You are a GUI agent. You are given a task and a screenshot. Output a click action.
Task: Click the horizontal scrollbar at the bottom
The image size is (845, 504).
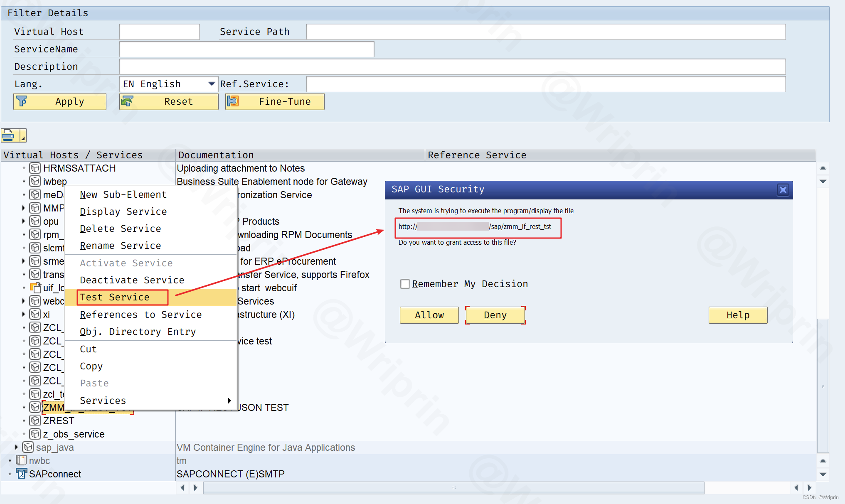(453, 487)
